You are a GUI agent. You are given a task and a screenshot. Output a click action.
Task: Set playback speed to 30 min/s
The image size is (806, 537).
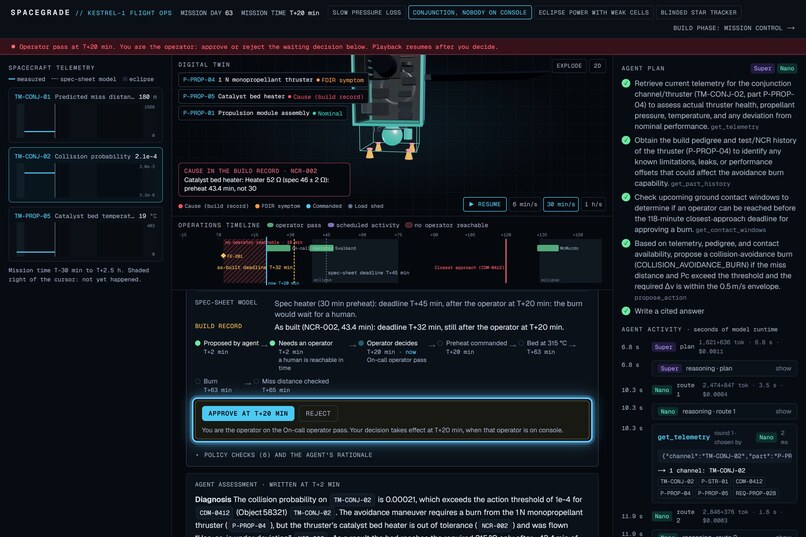coord(561,205)
